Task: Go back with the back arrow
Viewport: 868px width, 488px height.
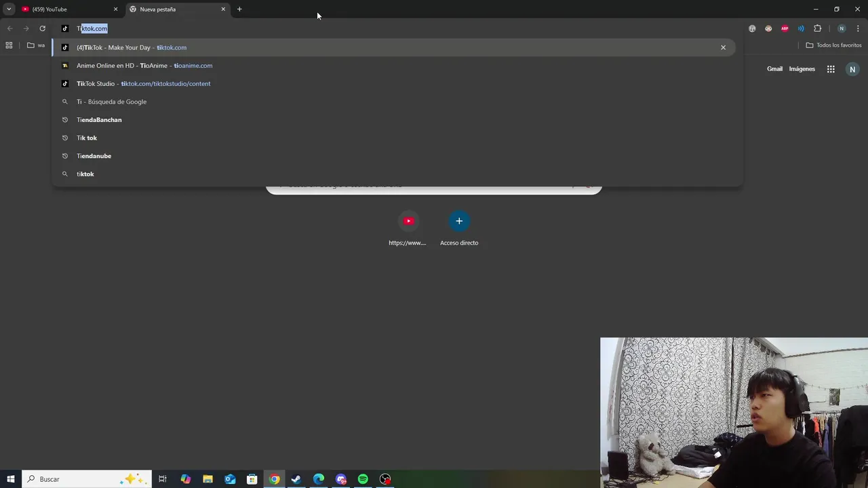Action: (9, 28)
